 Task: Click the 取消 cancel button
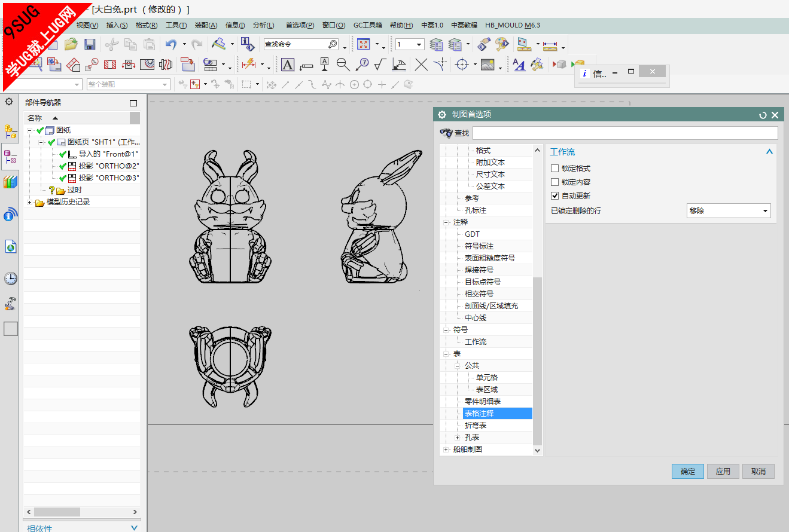pos(758,471)
